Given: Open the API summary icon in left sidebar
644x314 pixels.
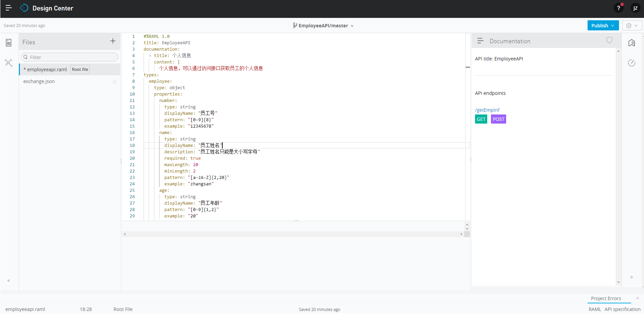Looking at the screenshot, I should coord(8,43).
